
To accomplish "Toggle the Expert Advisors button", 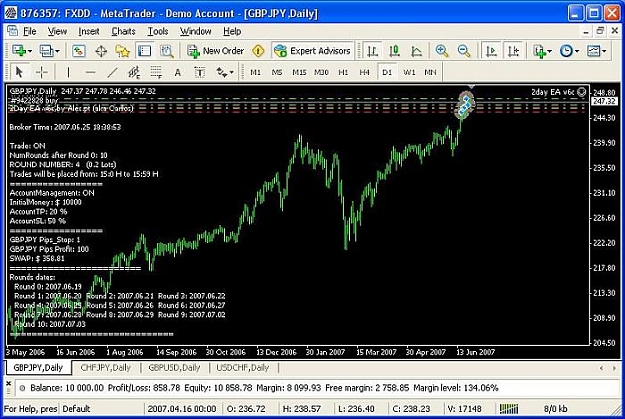I will [x=312, y=51].
